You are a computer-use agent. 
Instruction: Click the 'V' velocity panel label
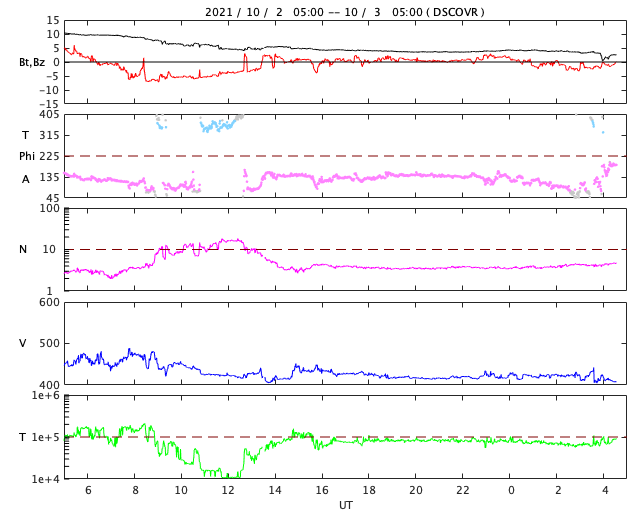[23, 343]
